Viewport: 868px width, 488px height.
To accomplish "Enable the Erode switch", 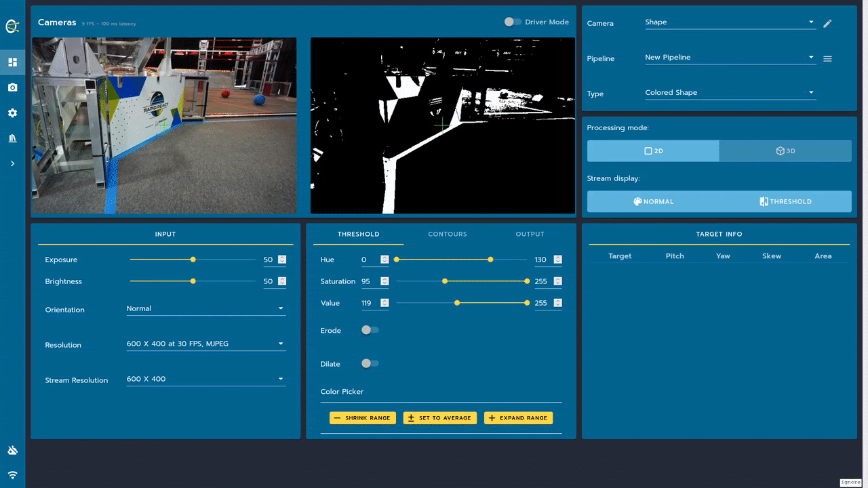I will coord(370,330).
